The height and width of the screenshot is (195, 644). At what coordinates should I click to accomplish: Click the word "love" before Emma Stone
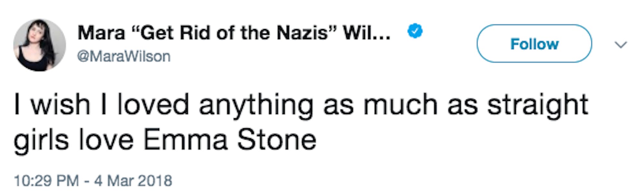(106, 140)
